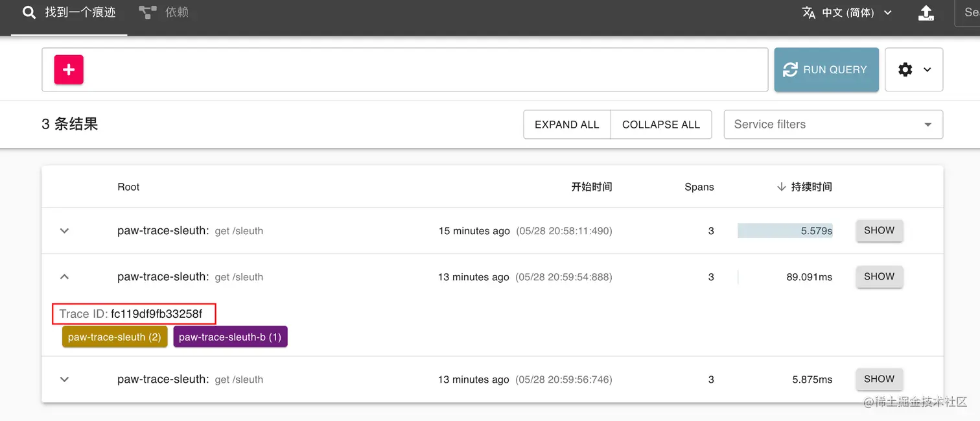Click the refresh icon in Run Query
The image size is (980, 421).
pyautogui.click(x=790, y=69)
